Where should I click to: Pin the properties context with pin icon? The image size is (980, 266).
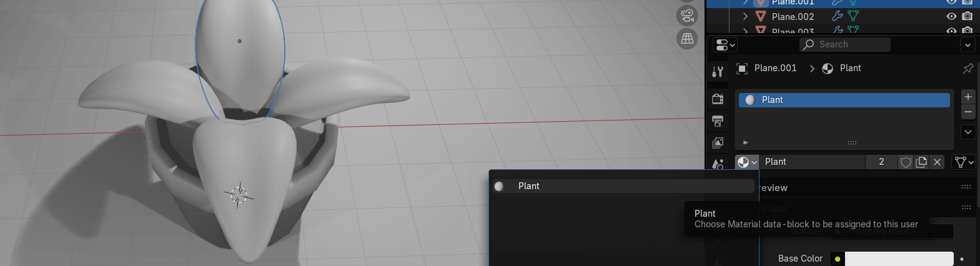pyautogui.click(x=968, y=68)
